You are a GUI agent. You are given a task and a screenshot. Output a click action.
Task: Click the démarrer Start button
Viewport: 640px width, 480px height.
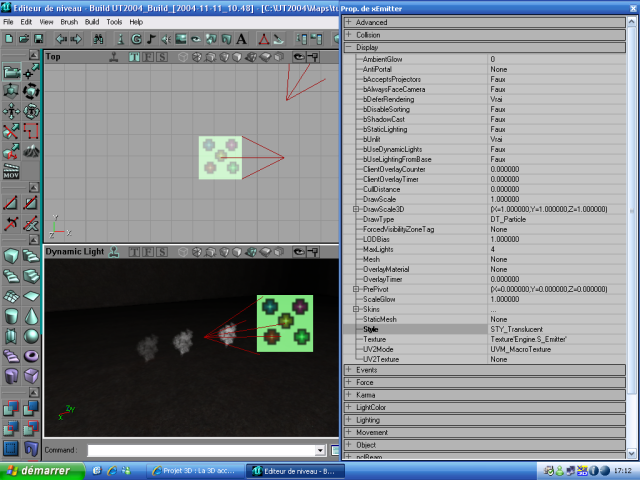[40, 470]
